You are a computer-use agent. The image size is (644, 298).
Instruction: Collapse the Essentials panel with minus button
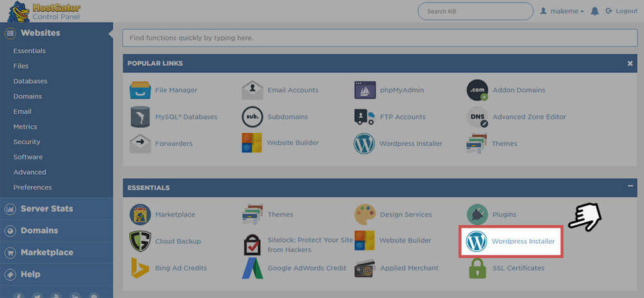[630, 186]
